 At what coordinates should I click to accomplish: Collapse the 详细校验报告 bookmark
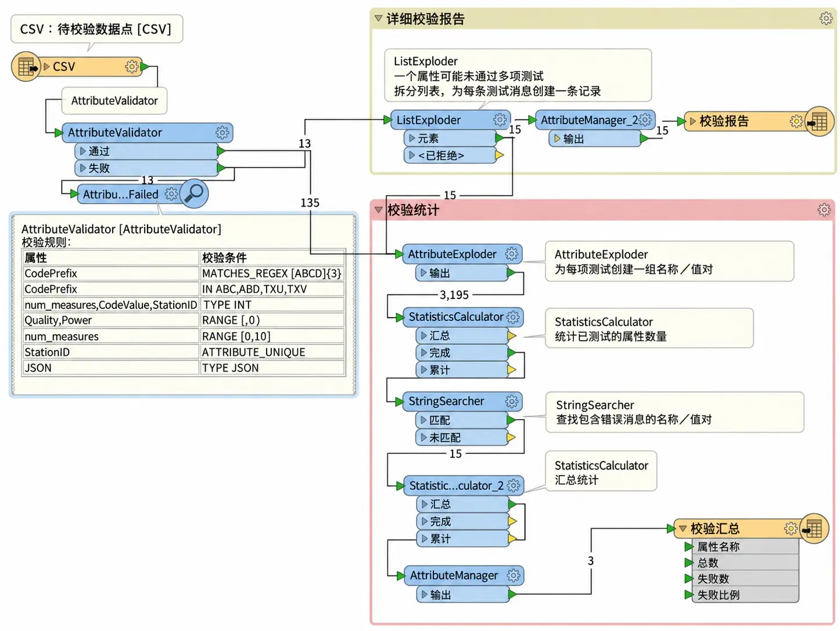coord(378,19)
